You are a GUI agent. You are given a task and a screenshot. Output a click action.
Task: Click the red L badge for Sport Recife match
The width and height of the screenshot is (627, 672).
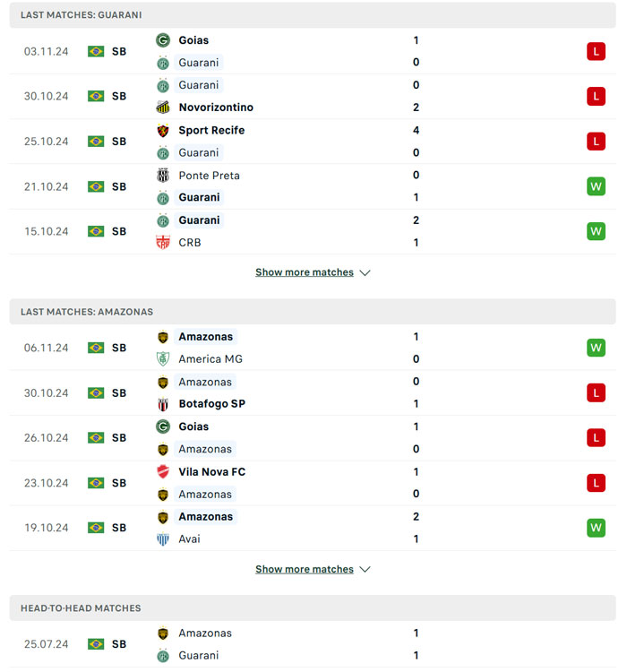(596, 142)
